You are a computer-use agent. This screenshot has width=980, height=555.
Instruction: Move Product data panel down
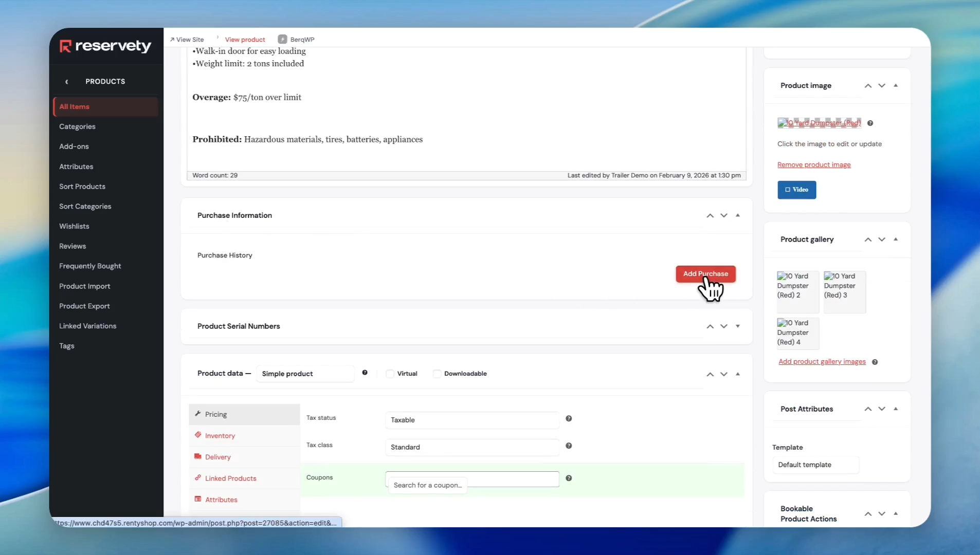point(724,375)
